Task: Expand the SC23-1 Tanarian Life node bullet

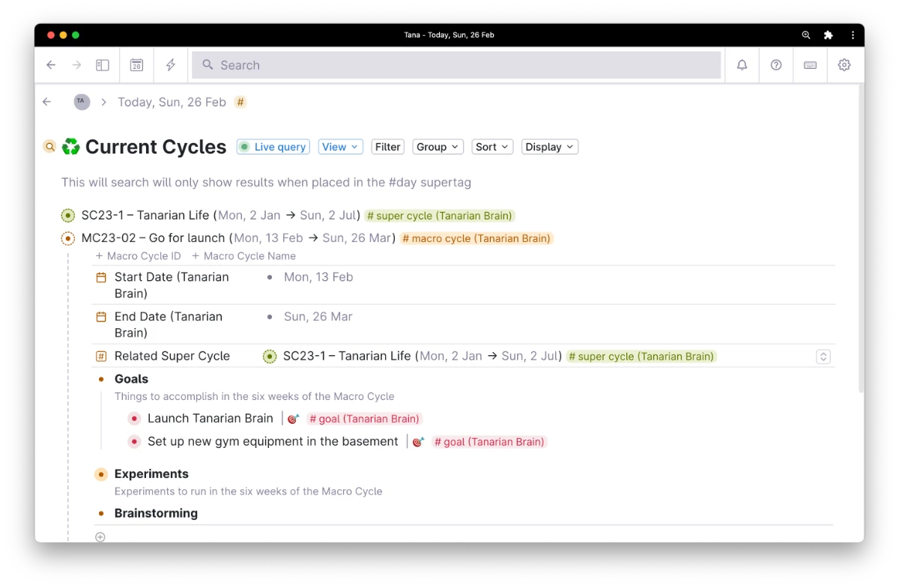Action: pyautogui.click(x=68, y=216)
